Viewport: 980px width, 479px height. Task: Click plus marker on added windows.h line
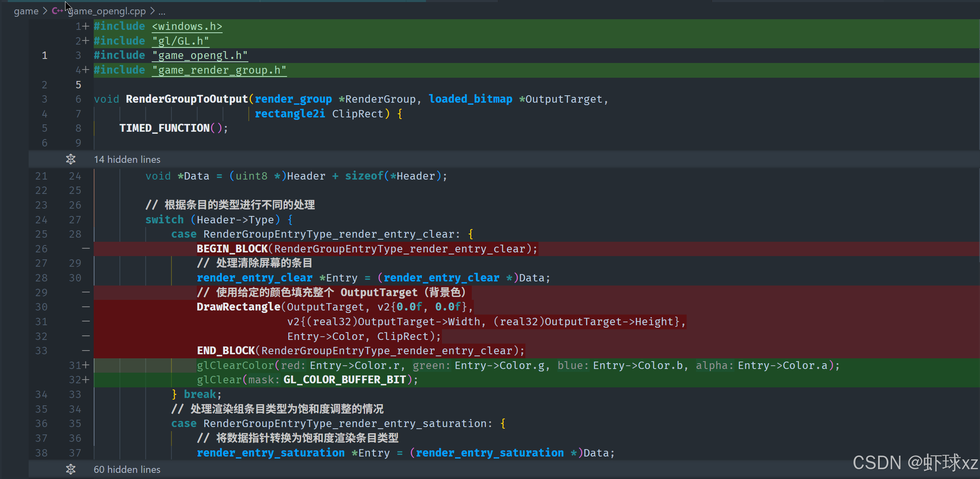tap(86, 26)
